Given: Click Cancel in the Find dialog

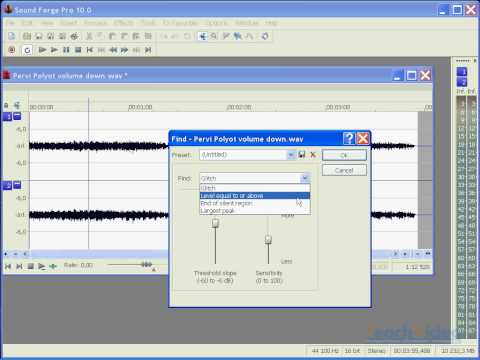Looking at the screenshot, I should pos(344,170).
